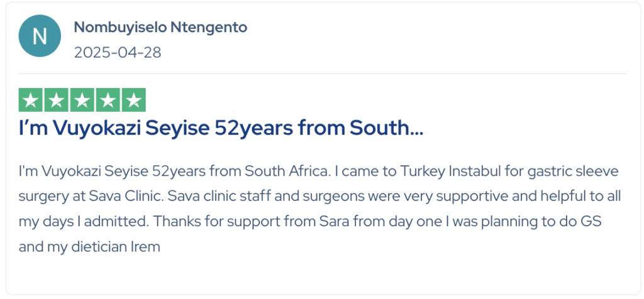This screenshot has height=299, width=644.
Task: Select the fourth green rating star
Action: pyautogui.click(x=108, y=100)
